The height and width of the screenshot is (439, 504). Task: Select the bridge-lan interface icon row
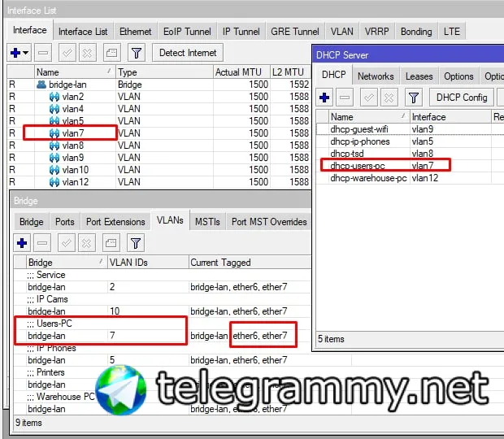click(x=41, y=85)
